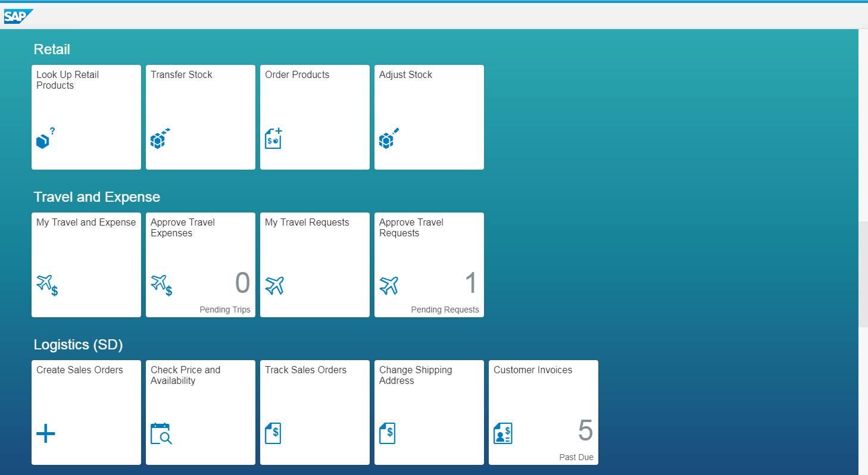The image size is (868, 475).
Task: Click the cube icon on Transfer Stock tile
Action: (x=159, y=138)
